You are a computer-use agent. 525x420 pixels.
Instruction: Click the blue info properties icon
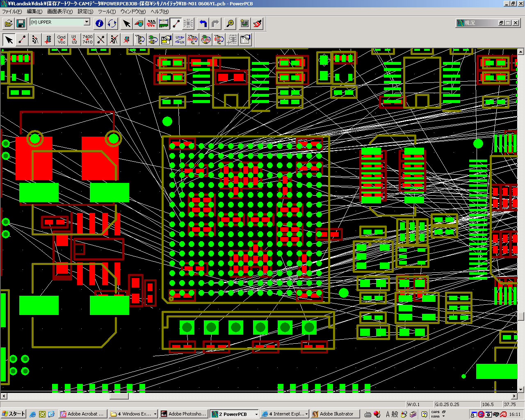pyautogui.click(x=99, y=23)
